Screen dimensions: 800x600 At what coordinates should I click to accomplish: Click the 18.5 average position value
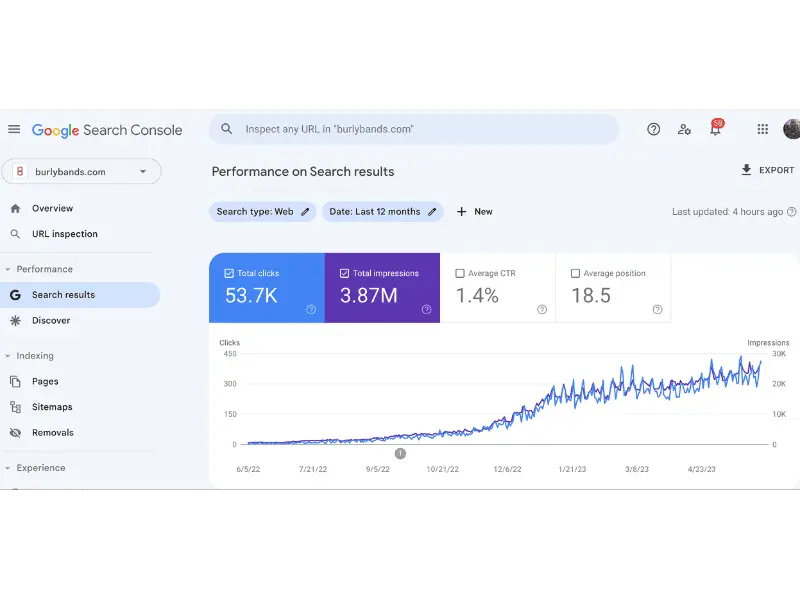(x=591, y=295)
